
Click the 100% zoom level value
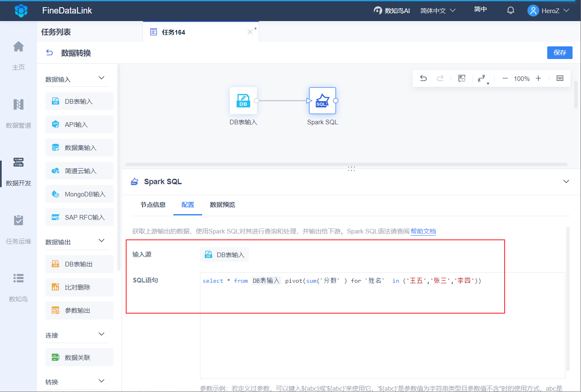[x=522, y=78]
